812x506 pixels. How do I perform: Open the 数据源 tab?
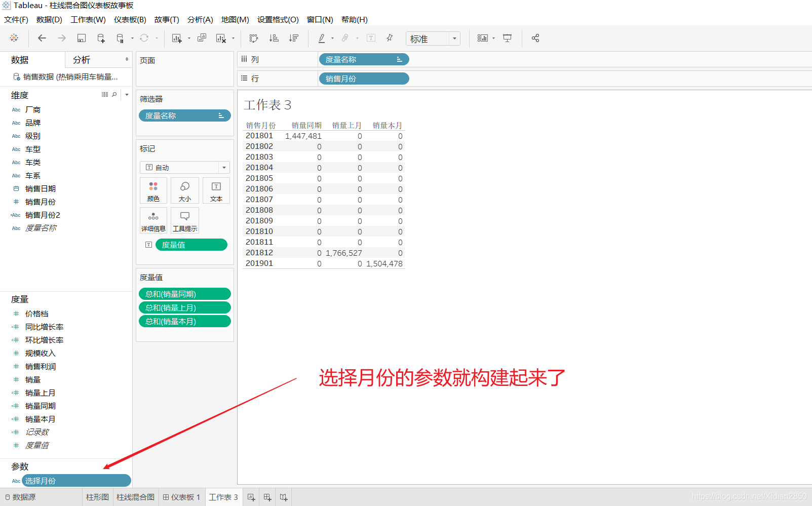click(x=20, y=497)
